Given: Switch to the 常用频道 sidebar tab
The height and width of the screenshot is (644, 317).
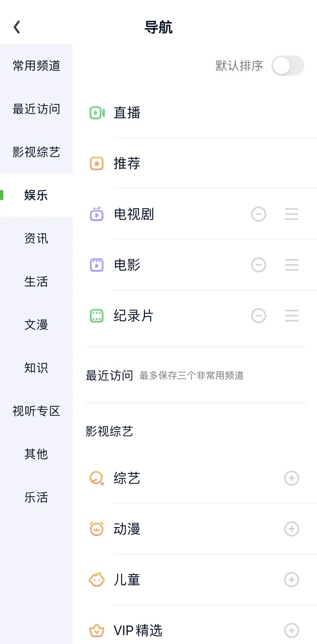Looking at the screenshot, I should [x=36, y=66].
